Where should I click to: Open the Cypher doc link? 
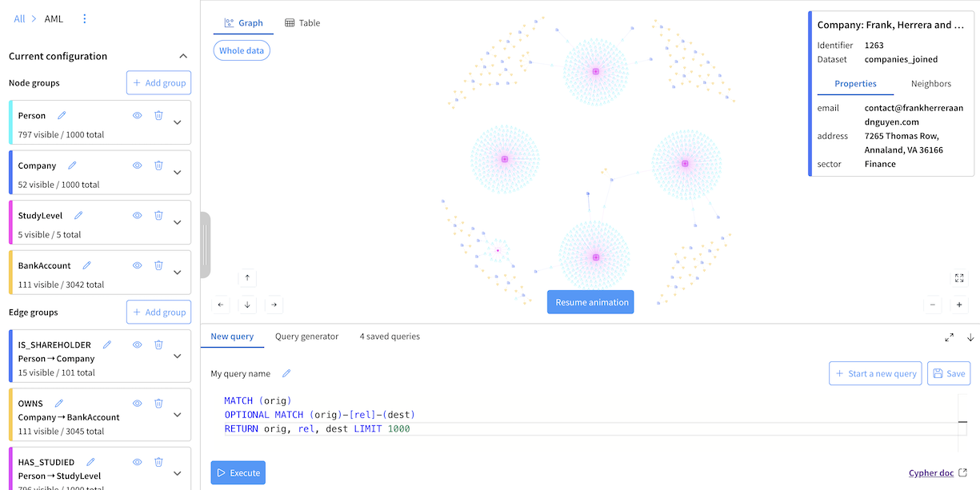pyautogui.click(x=931, y=472)
